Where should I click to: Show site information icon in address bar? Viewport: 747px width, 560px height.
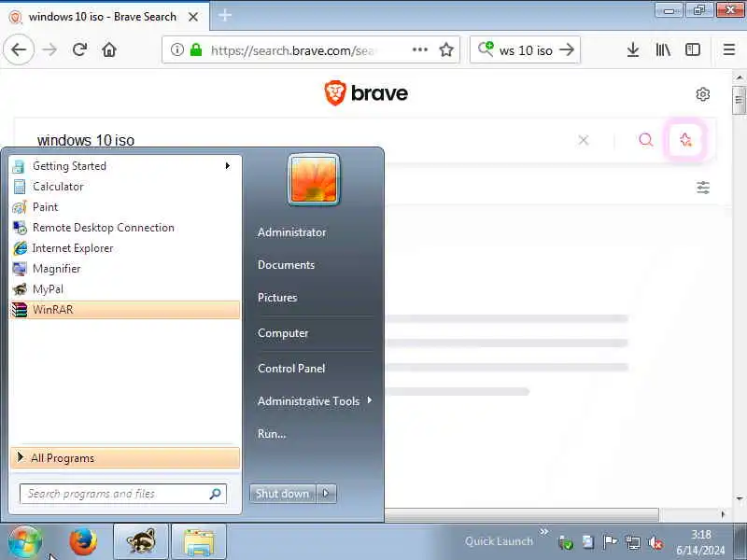[176, 49]
